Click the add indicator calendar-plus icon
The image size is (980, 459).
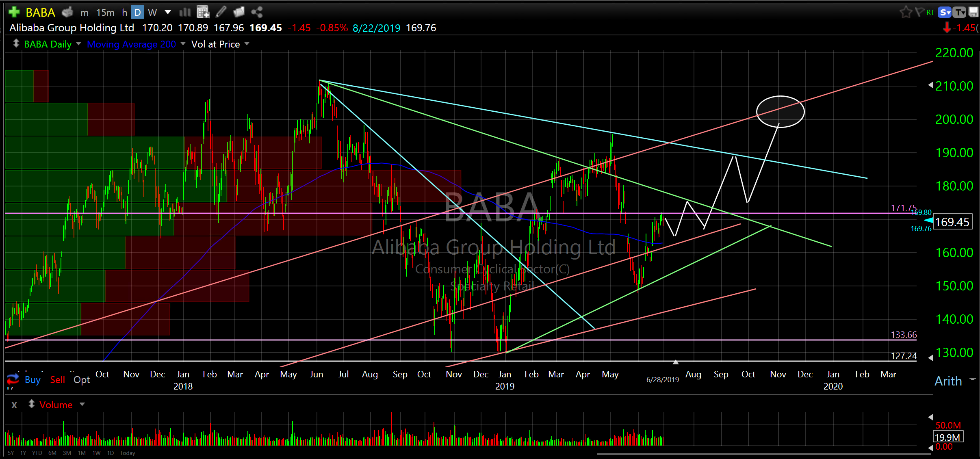(203, 12)
